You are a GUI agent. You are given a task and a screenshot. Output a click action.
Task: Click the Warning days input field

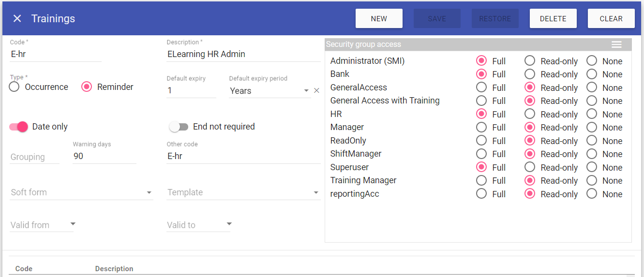(x=104, y=157)
